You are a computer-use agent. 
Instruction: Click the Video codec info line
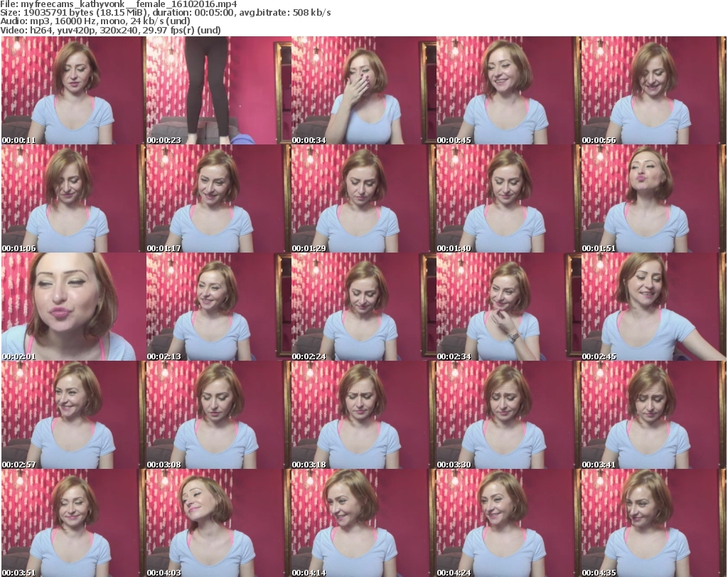tap(111, 31)
